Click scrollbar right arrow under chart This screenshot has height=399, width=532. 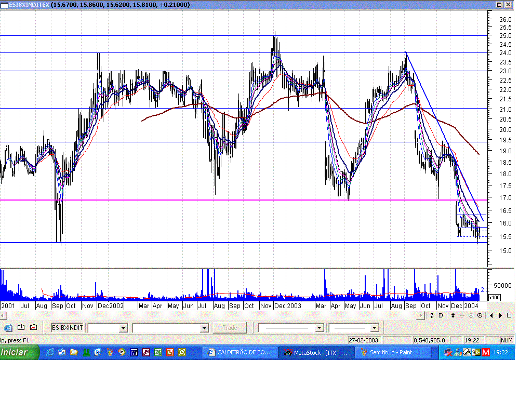[421, 315]
